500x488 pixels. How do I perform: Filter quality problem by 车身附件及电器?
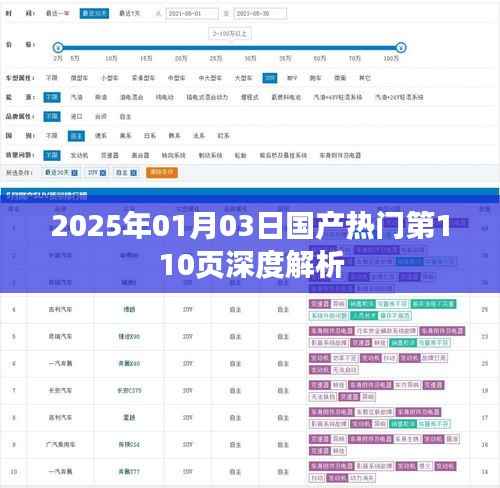(x=340, y=155)
